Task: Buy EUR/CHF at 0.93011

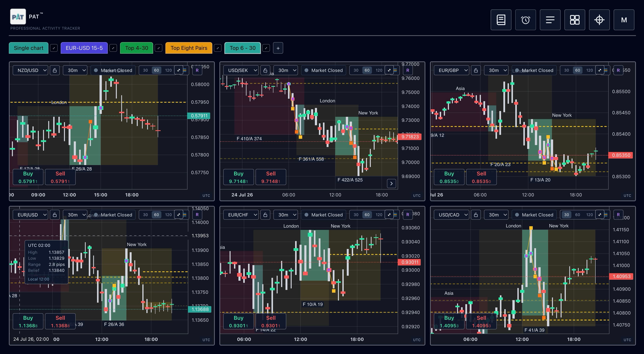Action: pos(238,321)
